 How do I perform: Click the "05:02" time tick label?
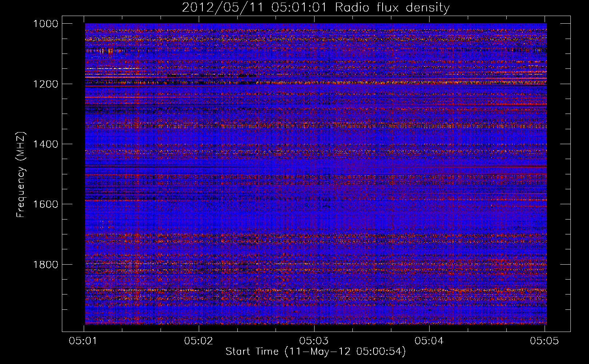tap(199, 341)
